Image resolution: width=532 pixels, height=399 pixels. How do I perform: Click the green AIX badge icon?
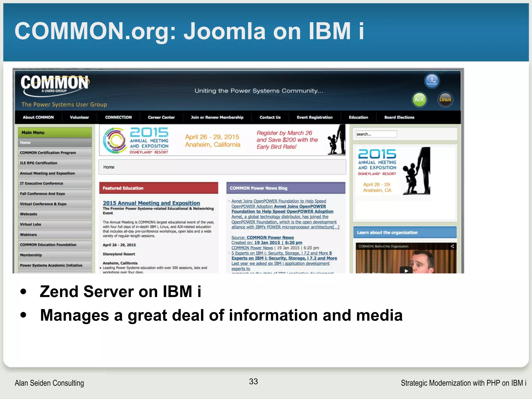[x=419, y=99]
